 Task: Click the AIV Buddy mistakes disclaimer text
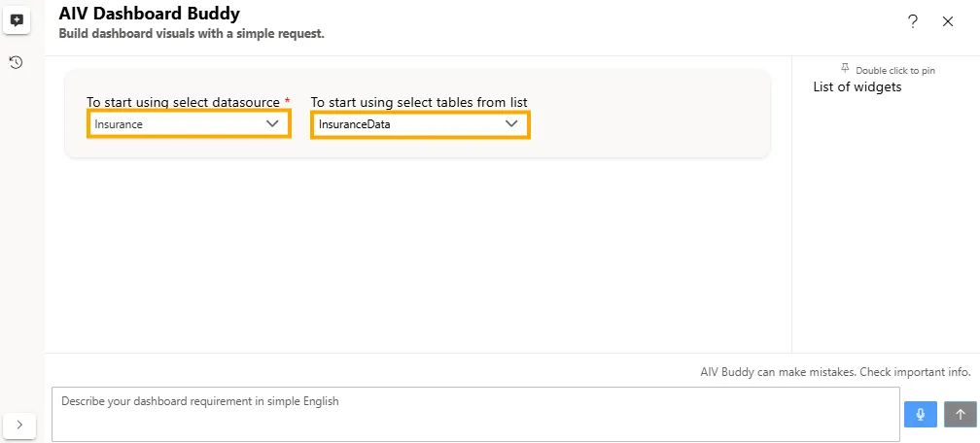[835, 372]
